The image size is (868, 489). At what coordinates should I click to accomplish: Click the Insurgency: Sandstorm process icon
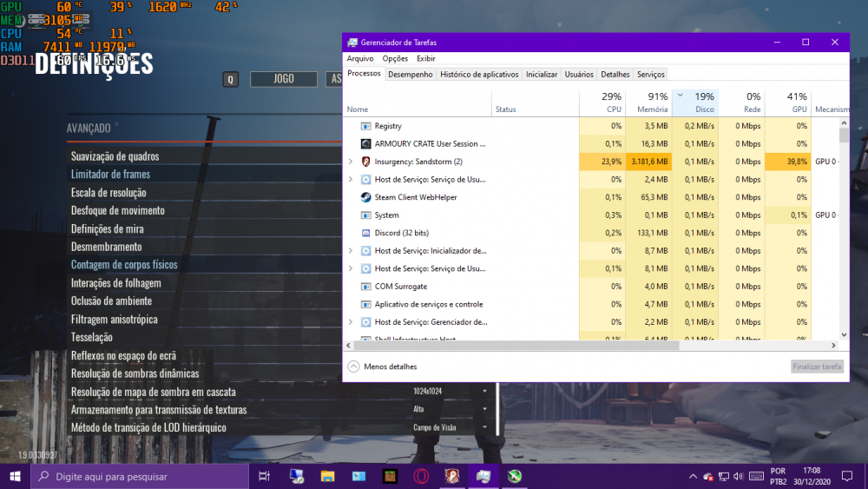(x=366, y=162)
